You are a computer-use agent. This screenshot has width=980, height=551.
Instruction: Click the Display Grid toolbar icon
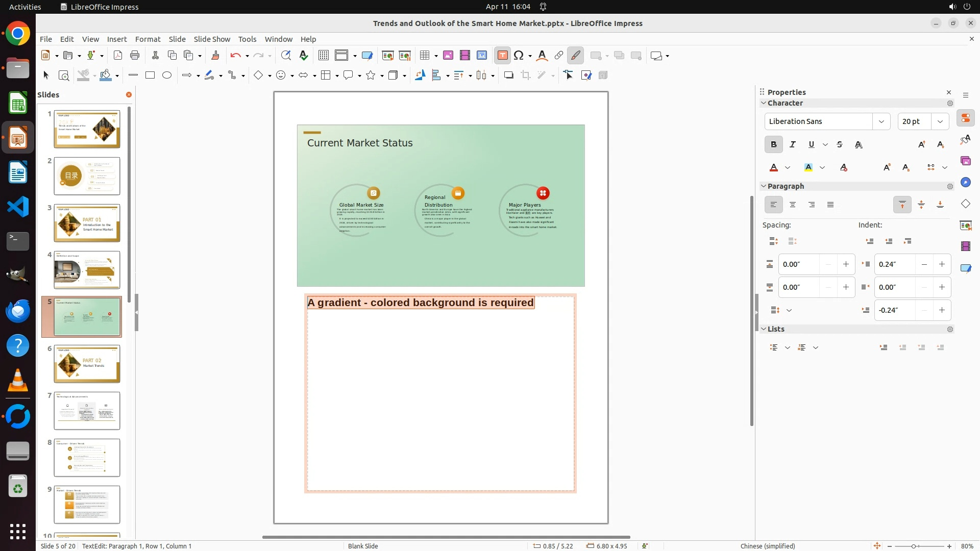324,56
